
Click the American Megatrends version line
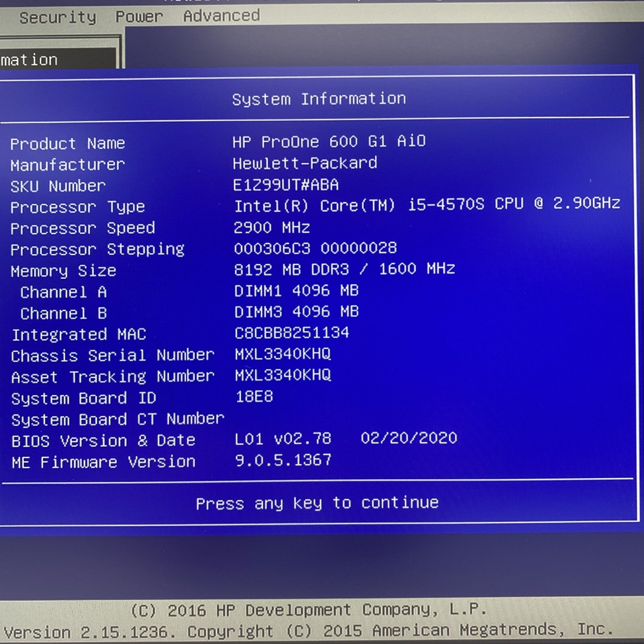309,631
